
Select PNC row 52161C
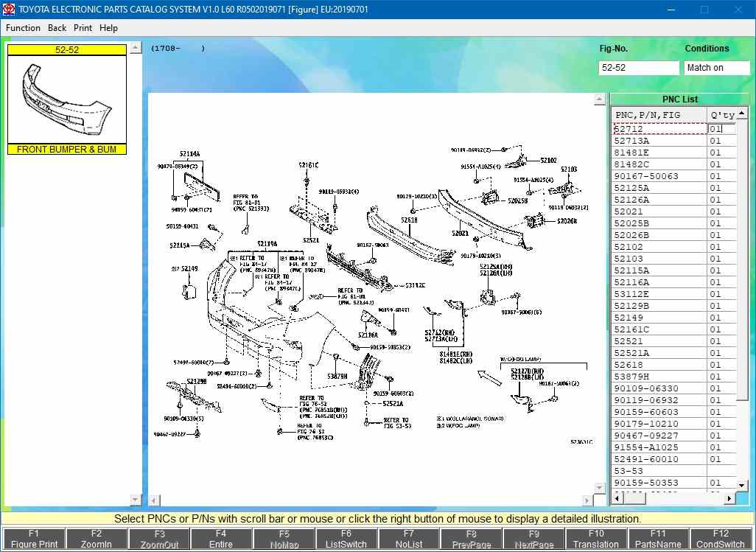[674, 329]
